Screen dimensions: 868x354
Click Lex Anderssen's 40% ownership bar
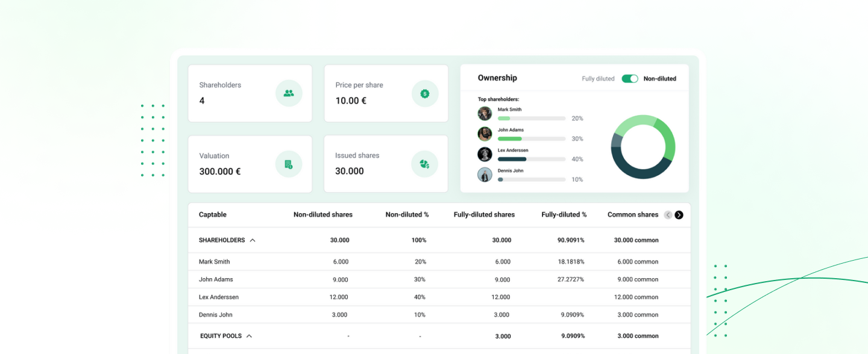531,160
